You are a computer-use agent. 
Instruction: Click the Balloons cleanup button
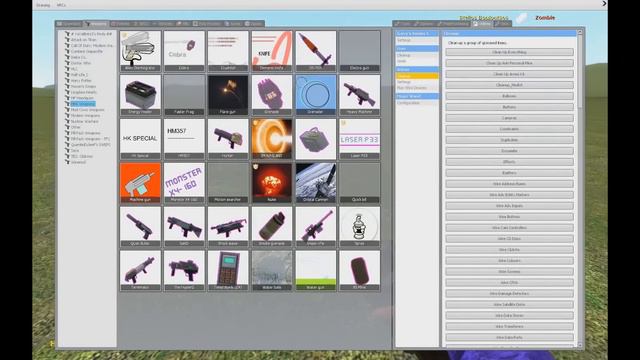(509, 96)
